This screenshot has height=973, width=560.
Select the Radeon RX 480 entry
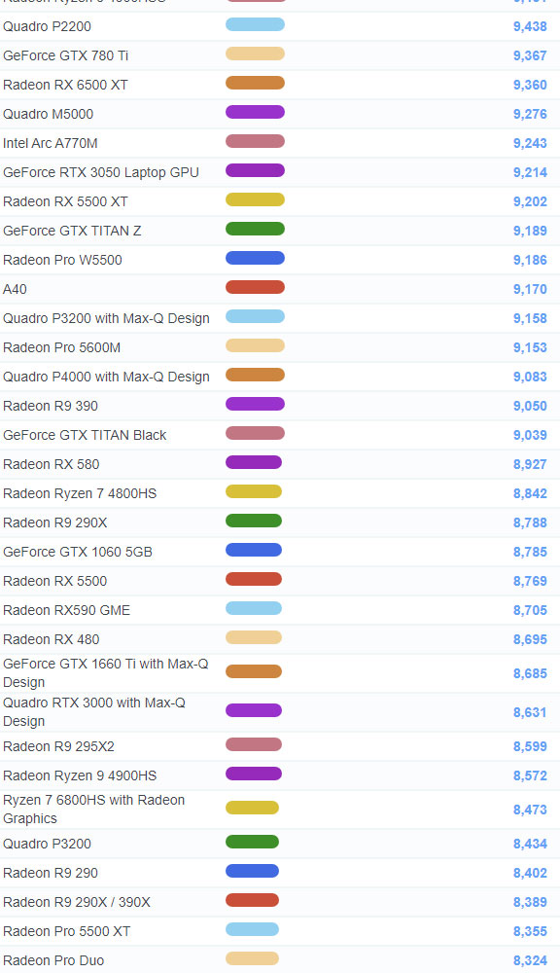click(51, 639)
